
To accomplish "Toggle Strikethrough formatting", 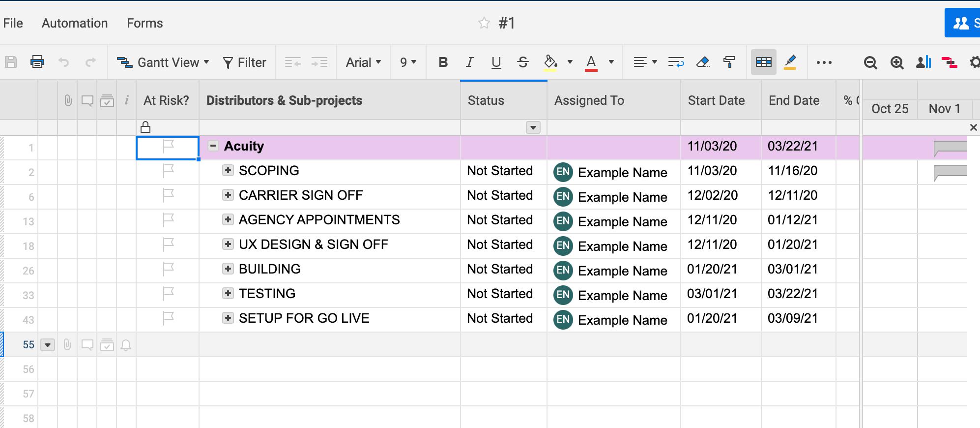I will (x=523, y=62).
